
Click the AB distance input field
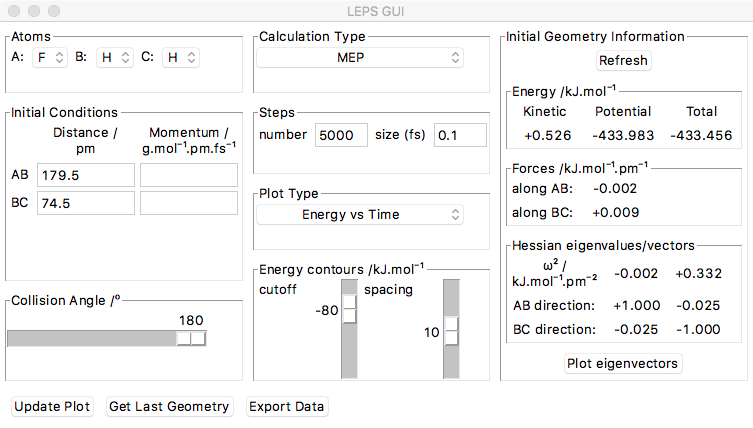[x=85, y=176]
